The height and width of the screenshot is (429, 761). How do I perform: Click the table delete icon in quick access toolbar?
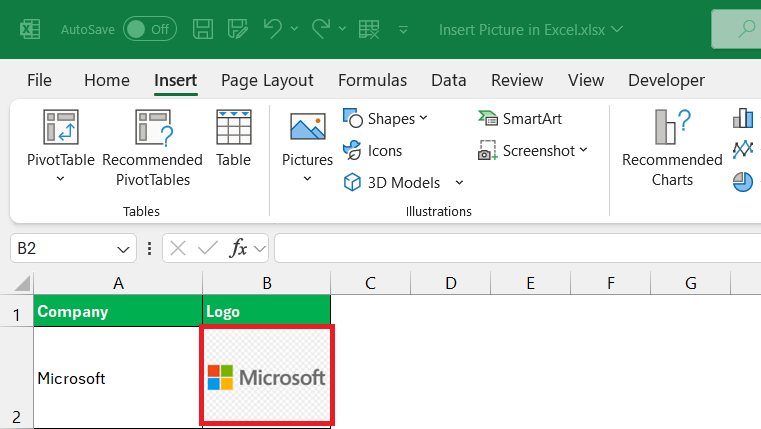coord(369,29)
